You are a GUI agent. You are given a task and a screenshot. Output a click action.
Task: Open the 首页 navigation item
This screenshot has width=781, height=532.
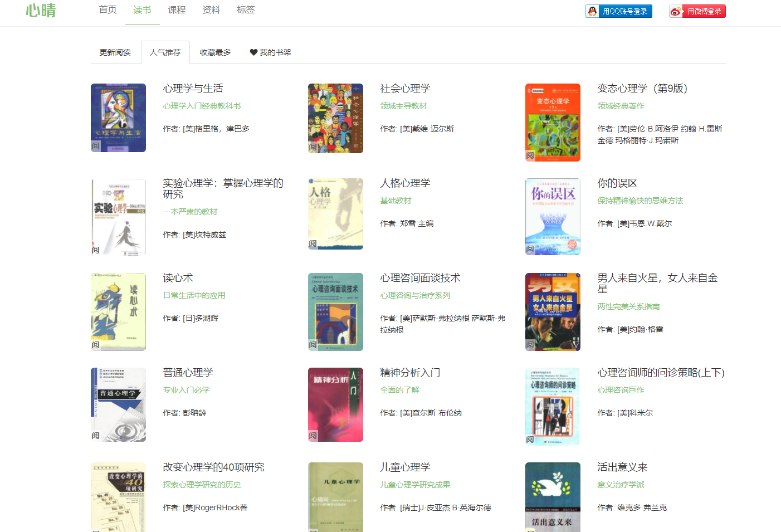click(x=108, y=9)
